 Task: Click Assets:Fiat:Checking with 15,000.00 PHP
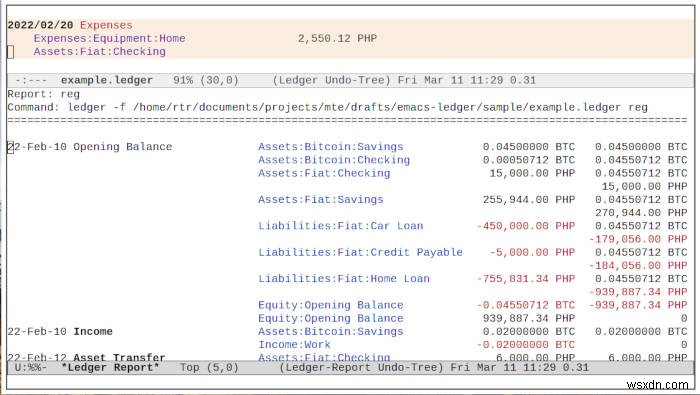324,173
